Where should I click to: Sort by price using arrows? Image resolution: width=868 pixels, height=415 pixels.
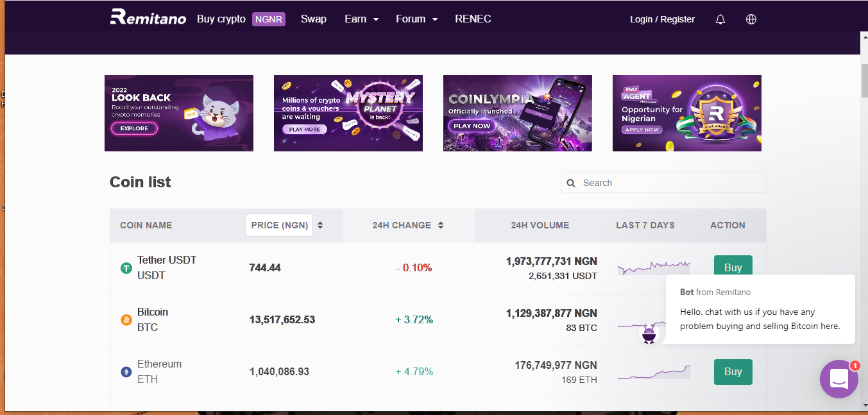(320, 225)
